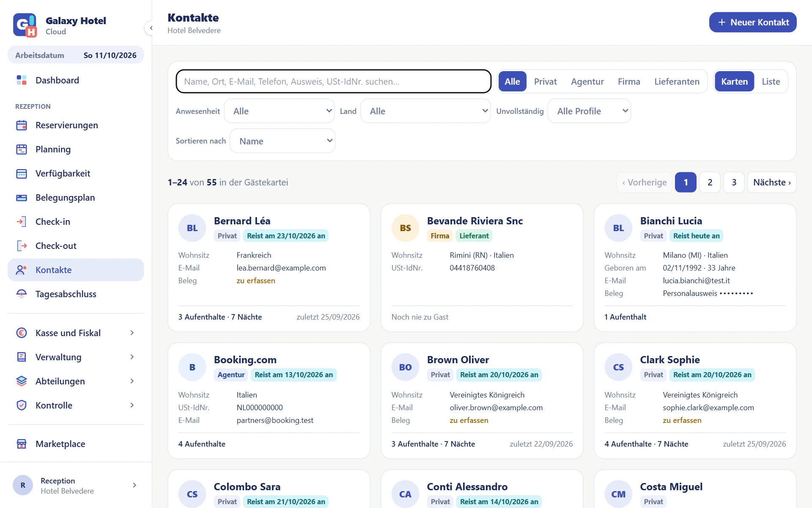Click Reist heute an badge on Bianchi Lucia

(x=696, y=236)
